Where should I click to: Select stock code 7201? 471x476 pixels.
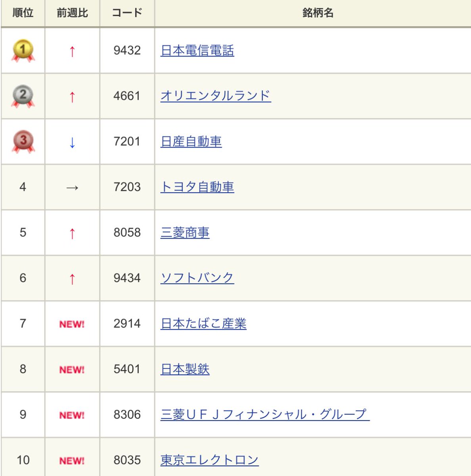point(127,142)
